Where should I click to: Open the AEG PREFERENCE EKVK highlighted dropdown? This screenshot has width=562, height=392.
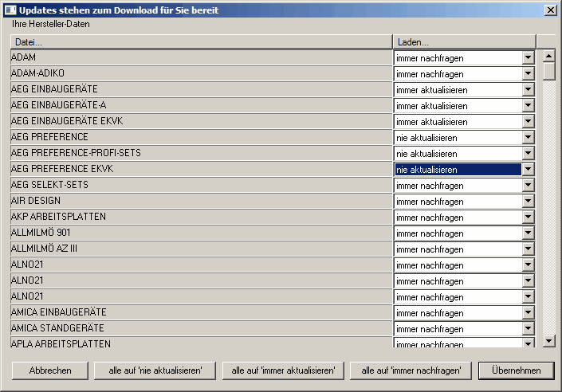click(x=528, y=169)
